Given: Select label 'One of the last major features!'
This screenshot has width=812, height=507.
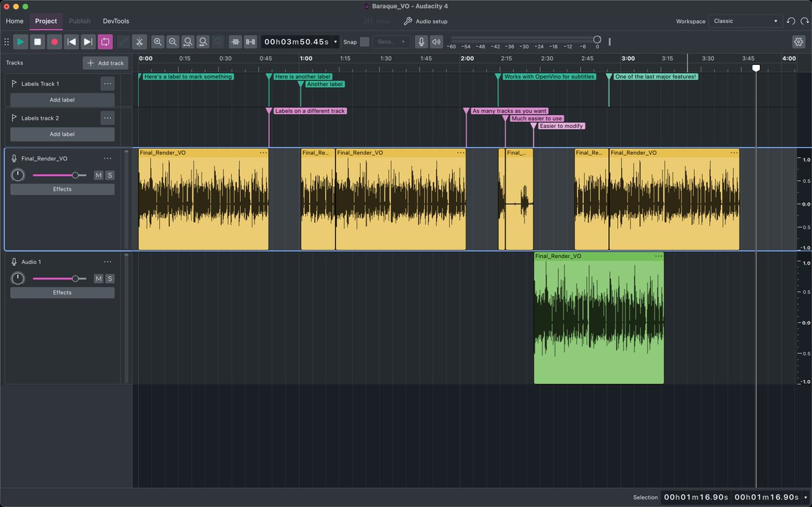Looking at the screenshot, I should (656, 76).
